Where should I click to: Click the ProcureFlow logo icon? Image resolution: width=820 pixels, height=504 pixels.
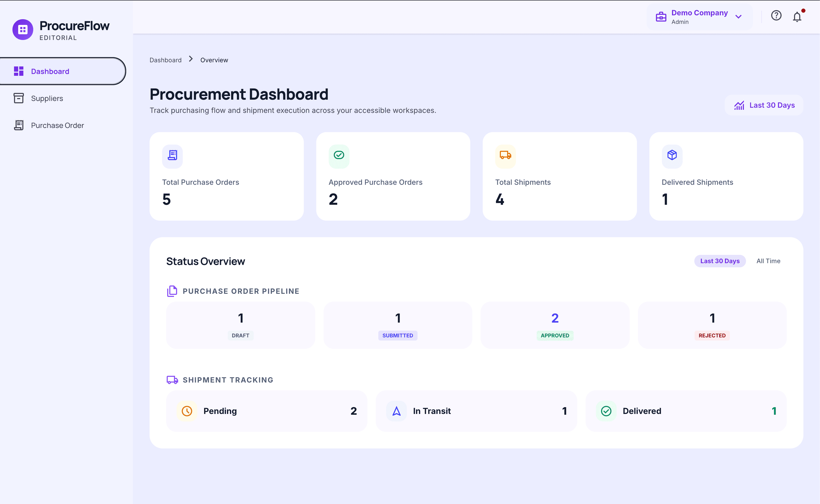(x=23, y=29)
